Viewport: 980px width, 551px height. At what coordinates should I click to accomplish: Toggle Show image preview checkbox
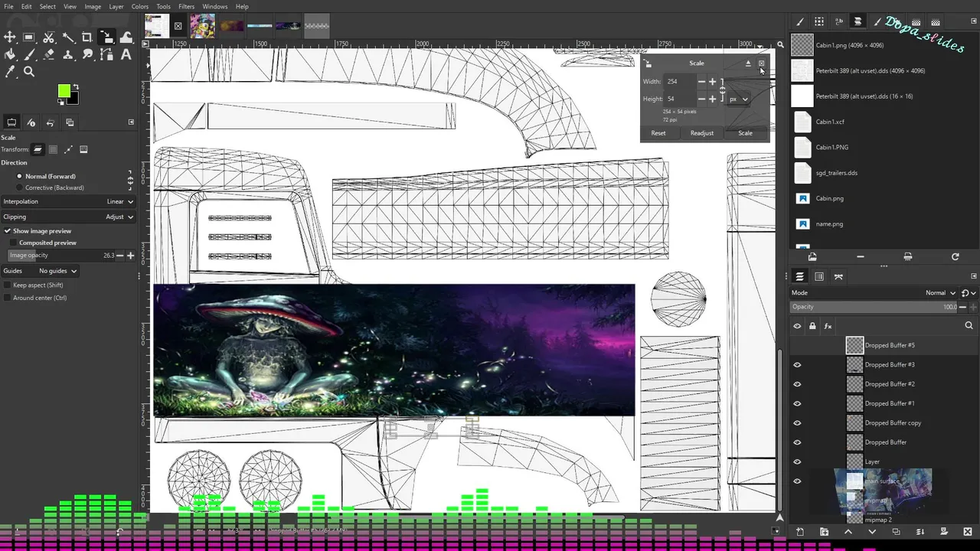pyautogui.click(x=38, y=230)
